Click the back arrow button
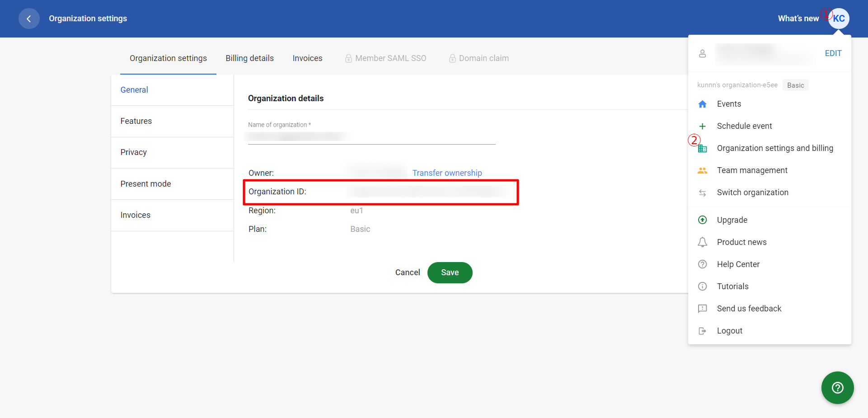 (x=29, y=19)
